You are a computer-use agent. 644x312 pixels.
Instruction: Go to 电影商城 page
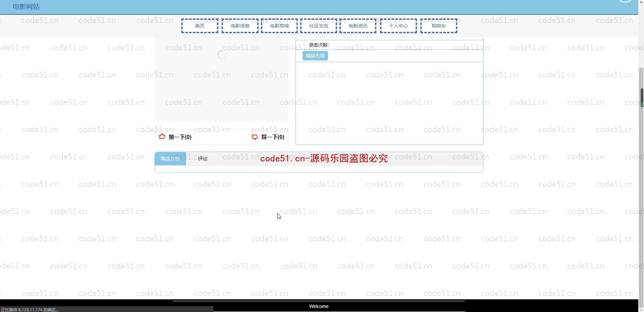click(279, 26)
